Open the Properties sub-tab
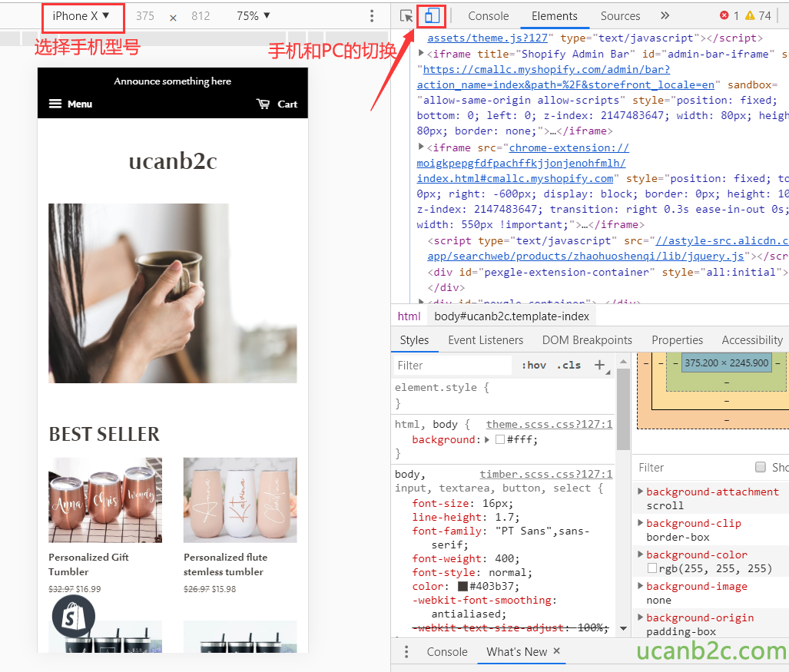The image size is (789, 672). point(678,340)
